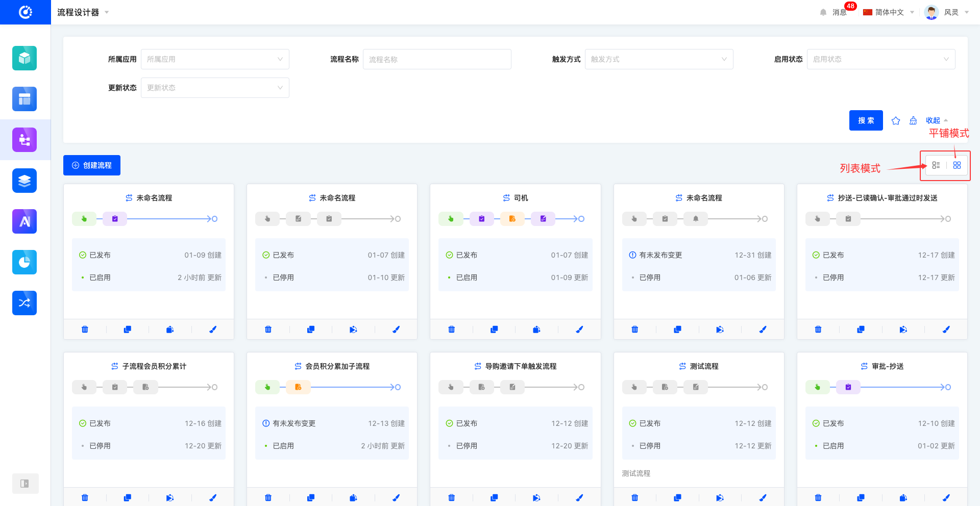Click the star favorite icon beside search
The image size is (980, 506).
coord(896,121)
